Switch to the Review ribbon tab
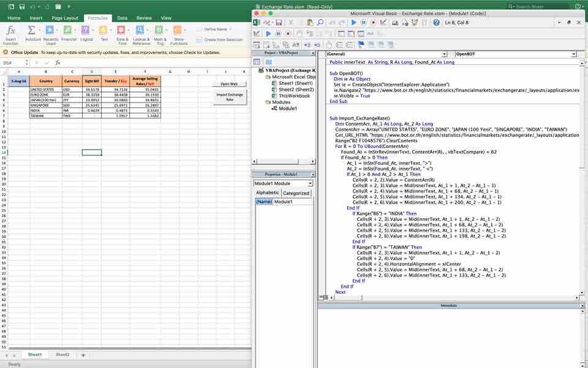Screen dimensions: 588x368 tap(144, 18)
